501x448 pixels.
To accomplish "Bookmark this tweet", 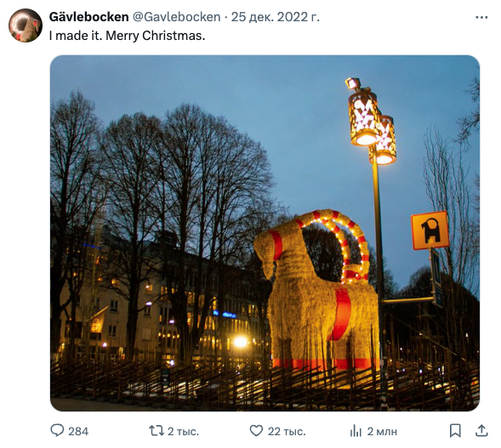I will point(455,431).
